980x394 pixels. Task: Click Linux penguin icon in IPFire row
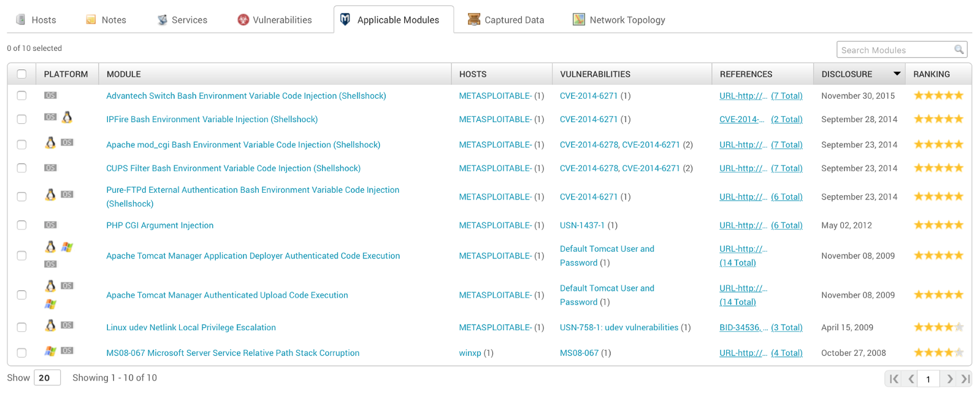click(67, 117)
